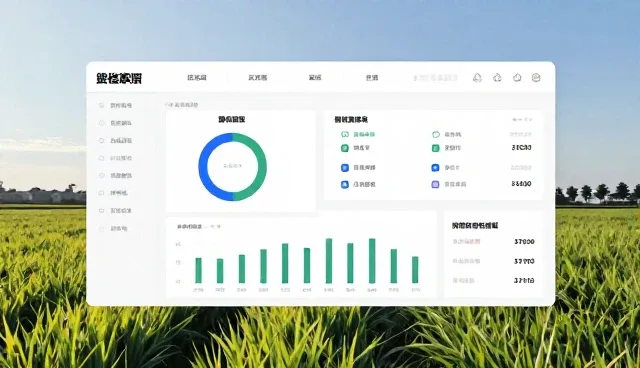Focus the faint search field in header
The image size is (640, 368).
pyautogui.click(x=436, y=78)
